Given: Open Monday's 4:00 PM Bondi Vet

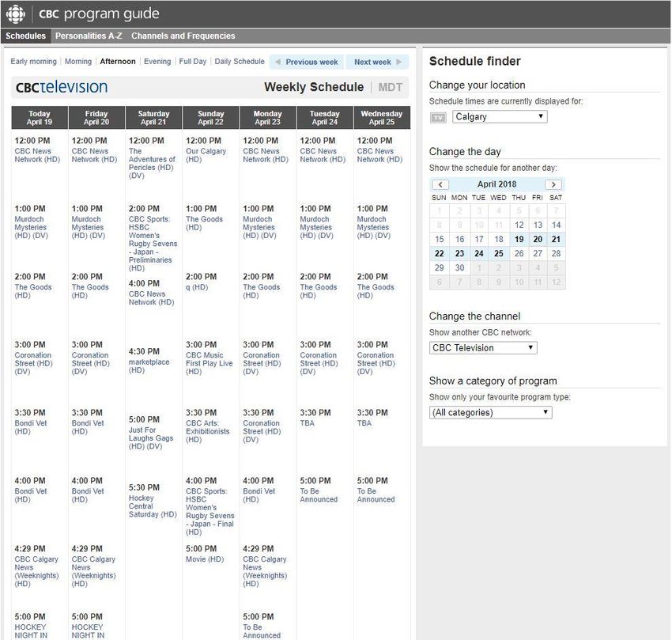Looking at the screenshot, I should (259, 495).
